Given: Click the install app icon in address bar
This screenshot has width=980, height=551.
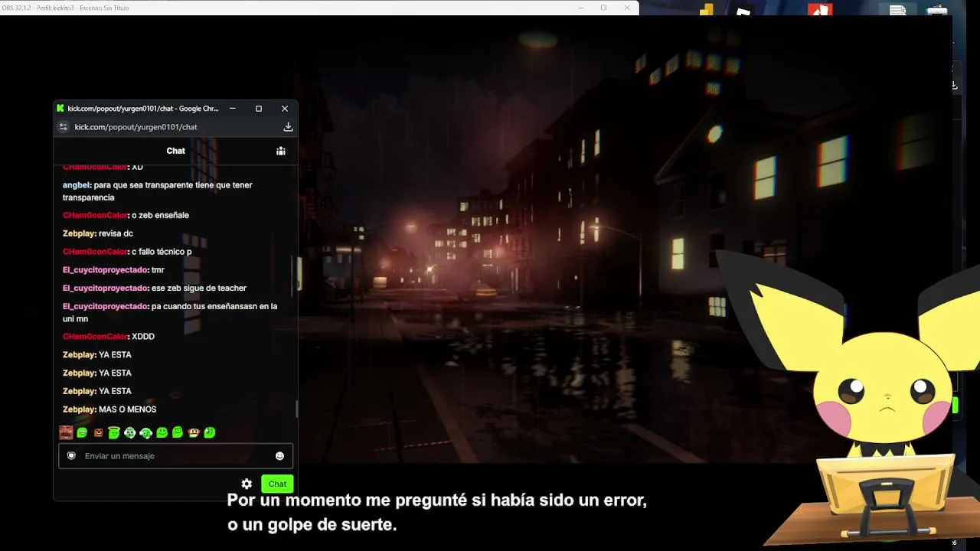Looking at the screenshot, I should click(x=288, y=127).
